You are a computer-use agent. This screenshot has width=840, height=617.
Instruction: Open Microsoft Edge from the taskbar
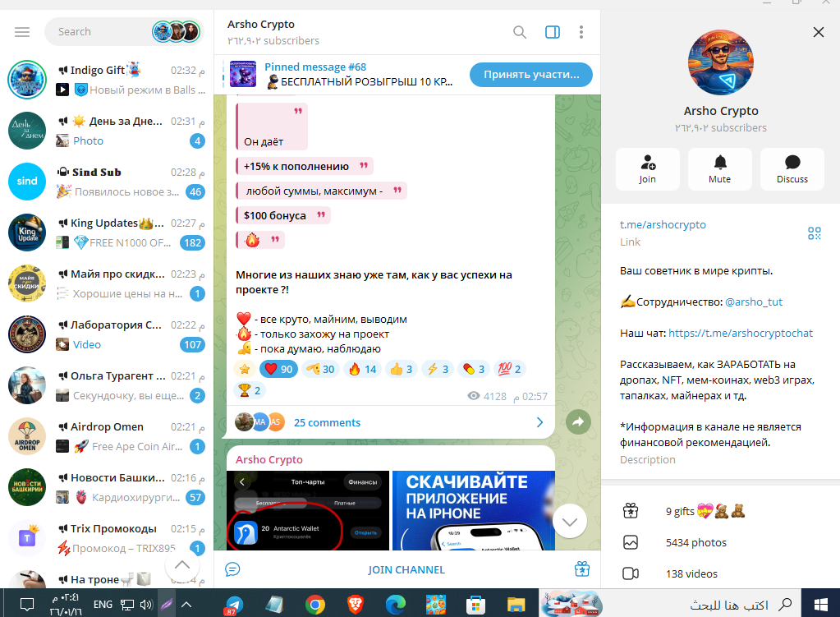coord(395,605)
